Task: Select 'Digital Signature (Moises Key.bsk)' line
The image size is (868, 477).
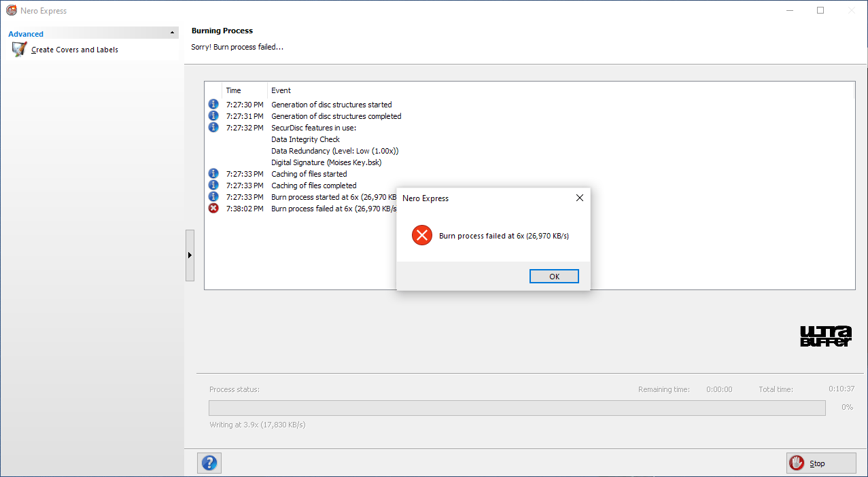Action: 326,162
